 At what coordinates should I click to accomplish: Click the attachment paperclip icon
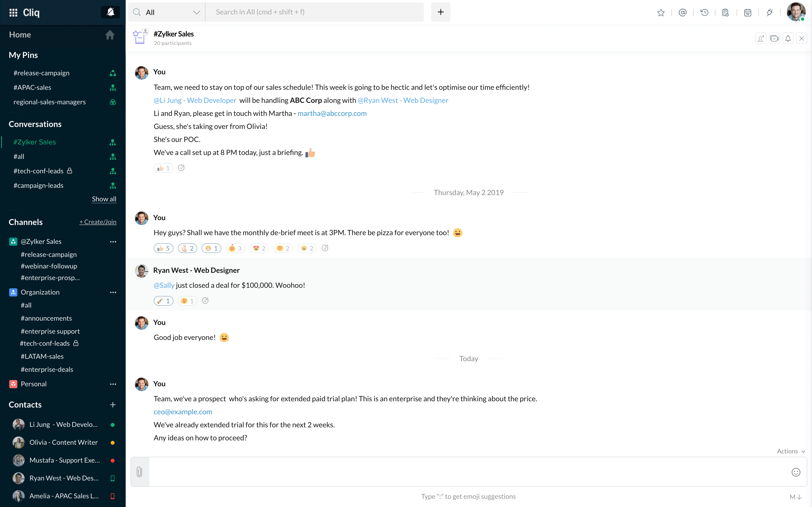coord(140,472)
